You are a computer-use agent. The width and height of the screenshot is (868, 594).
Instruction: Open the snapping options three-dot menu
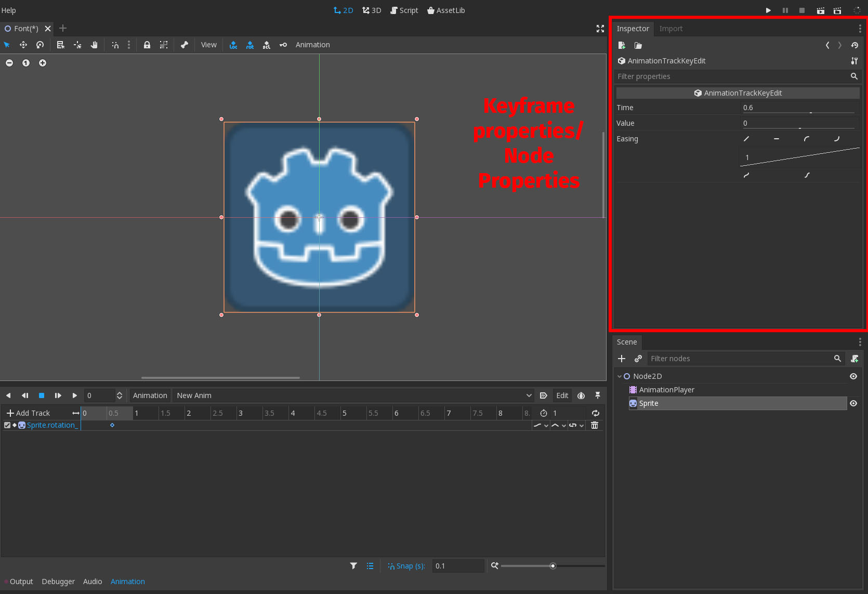pyautogui.click(x=129, y=45)
